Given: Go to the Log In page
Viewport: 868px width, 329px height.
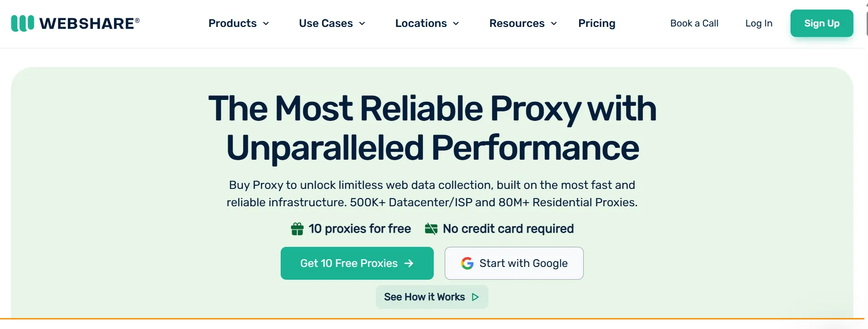Looking at the screenshot, I should [x=759, y=23].
